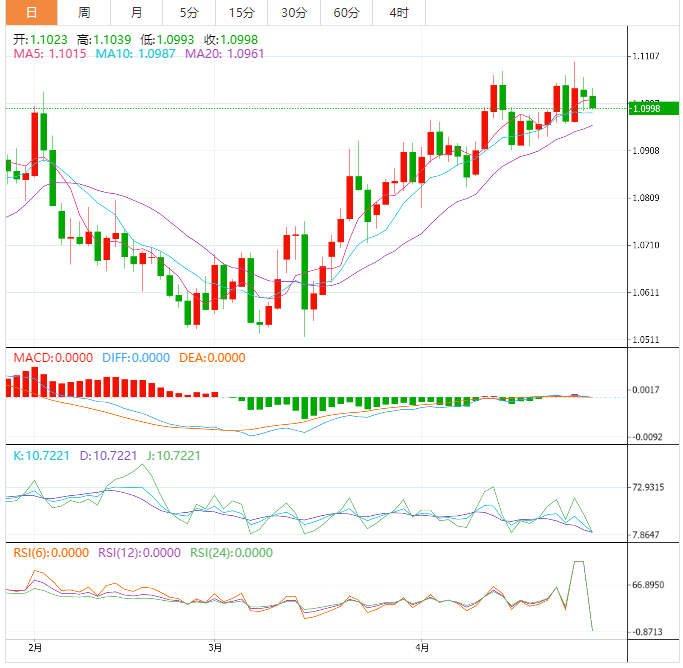Screen dimensions: 683x668
Task: Switch to the 60分 timeframe tab
Action: (346, 12)
